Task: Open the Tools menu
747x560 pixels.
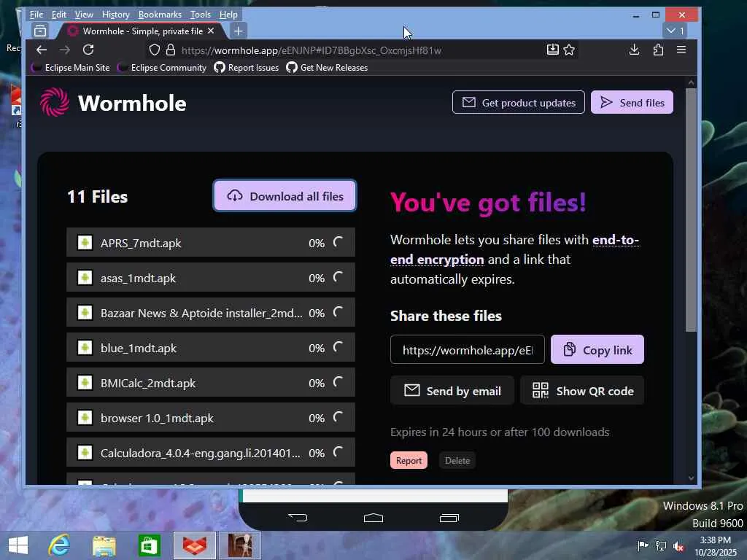Action: 201,15
